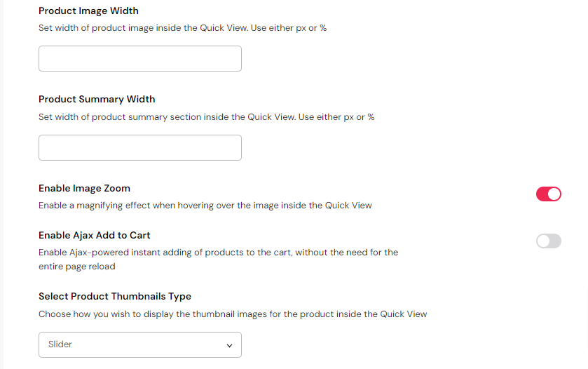
Task: Open the Product Thumbnails Type dropdown
Action: point(139,345)
